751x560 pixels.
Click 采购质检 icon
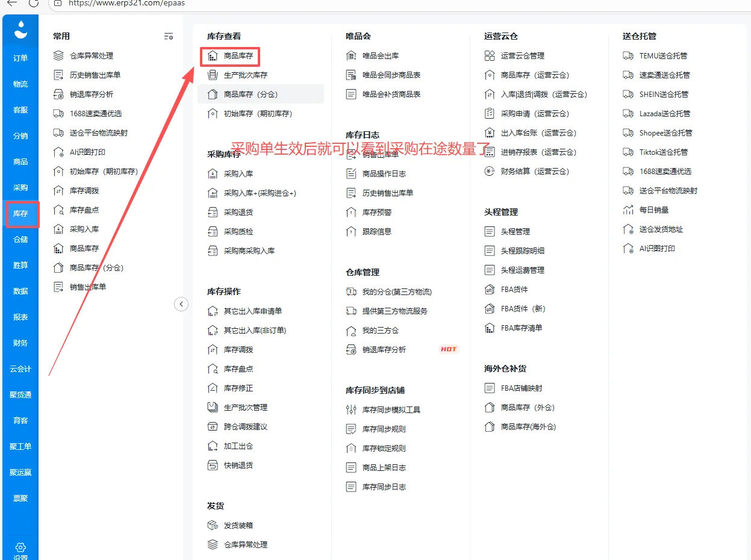(x=212, y=232)
